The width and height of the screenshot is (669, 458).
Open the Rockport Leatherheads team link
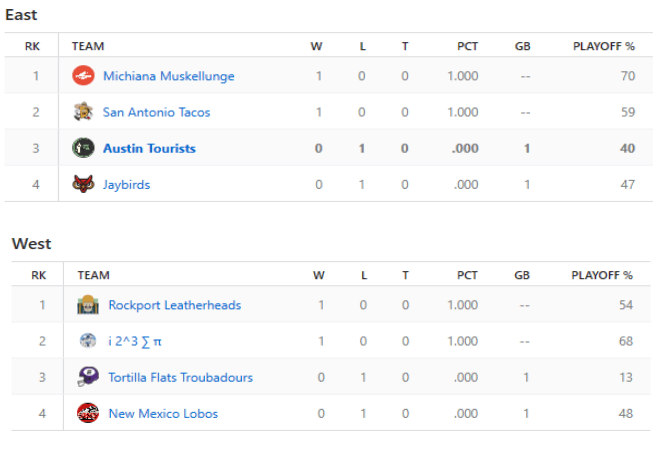[x=174, y=305]
